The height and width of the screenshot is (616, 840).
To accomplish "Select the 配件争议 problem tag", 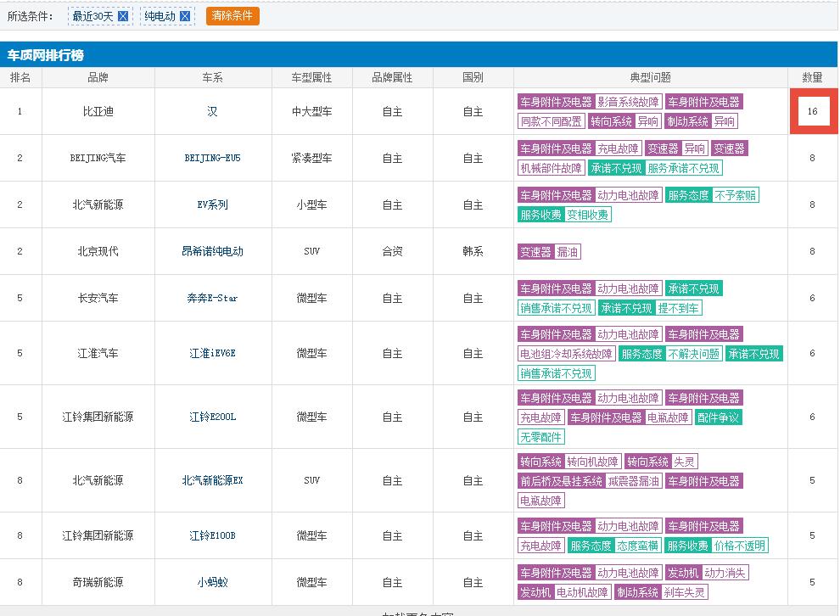I will point(718,417).
